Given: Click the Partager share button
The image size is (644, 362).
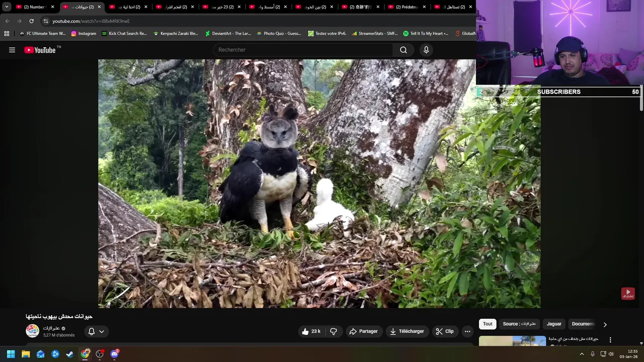Looking at the screenshot, I should (363, 331).
